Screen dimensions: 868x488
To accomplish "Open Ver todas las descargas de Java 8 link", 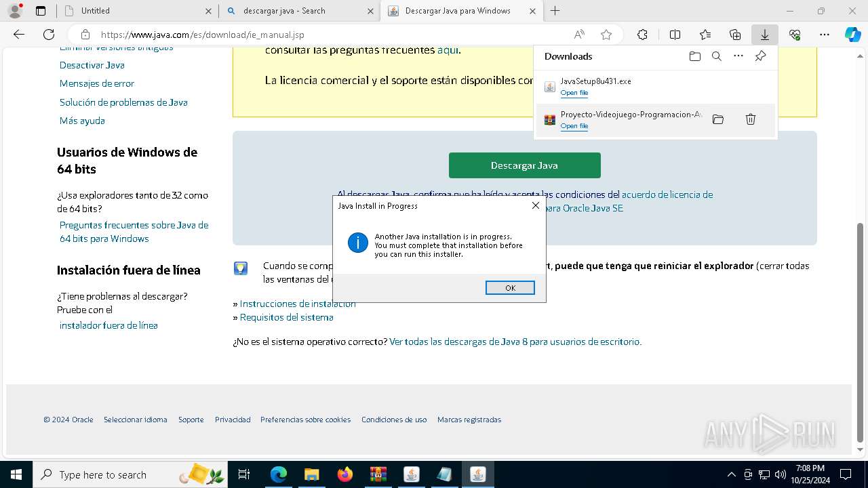I will (x=514, y=342).
